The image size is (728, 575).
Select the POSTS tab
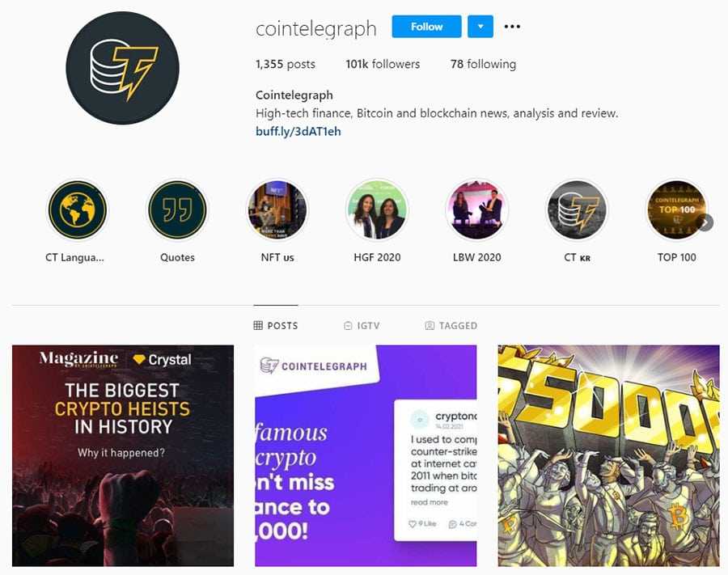click(276, 326)
